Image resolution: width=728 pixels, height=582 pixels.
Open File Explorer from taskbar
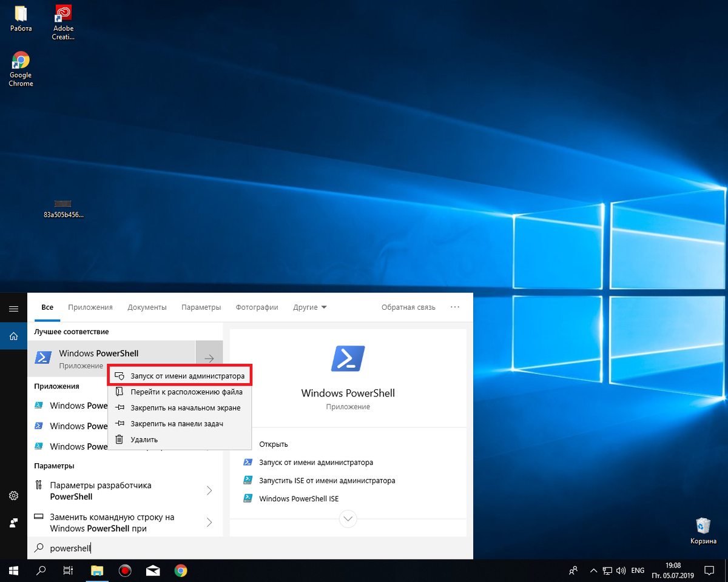(97, 570)
